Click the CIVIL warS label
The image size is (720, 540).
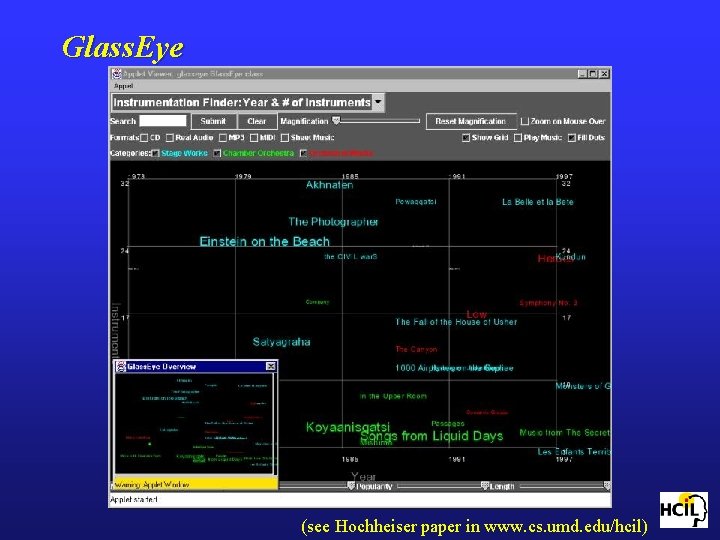click(x=351, y=257)
